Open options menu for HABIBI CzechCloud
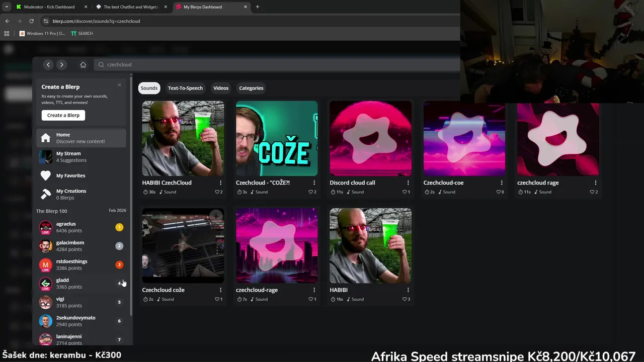 pos(220,183)
